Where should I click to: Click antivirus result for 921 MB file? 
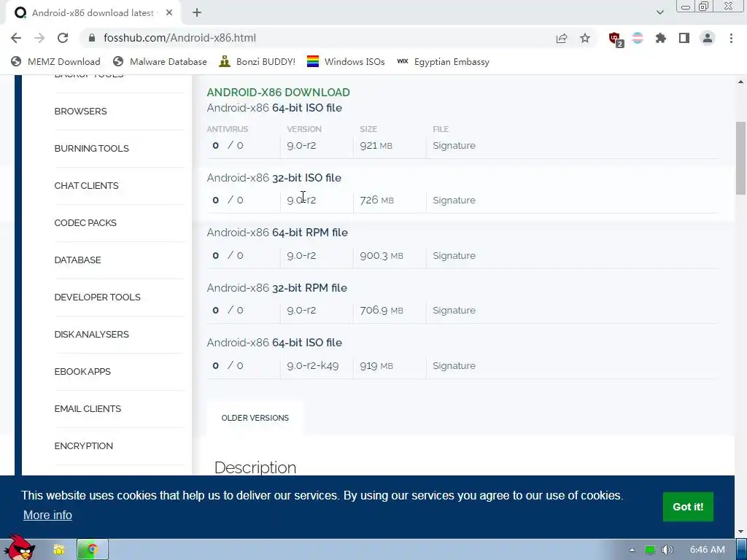(x=228, y=146)
